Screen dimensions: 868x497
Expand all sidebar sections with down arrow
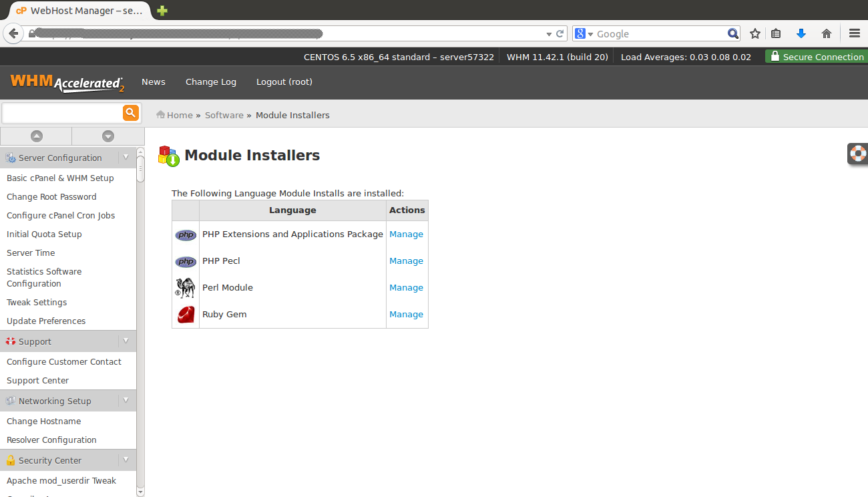pos(108,136)
